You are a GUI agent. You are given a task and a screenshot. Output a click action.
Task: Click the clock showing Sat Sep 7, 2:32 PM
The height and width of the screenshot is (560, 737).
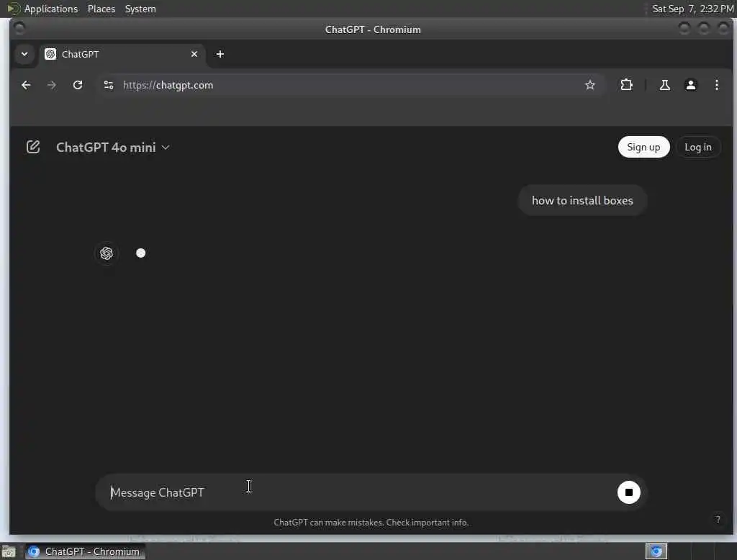(x=693, y=9)
